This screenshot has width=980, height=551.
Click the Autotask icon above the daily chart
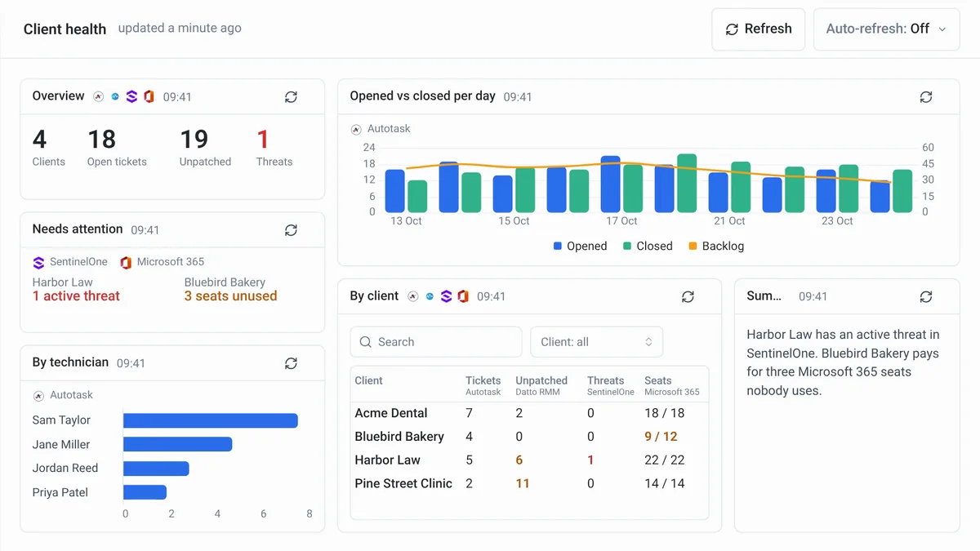(x=356, y=129)
